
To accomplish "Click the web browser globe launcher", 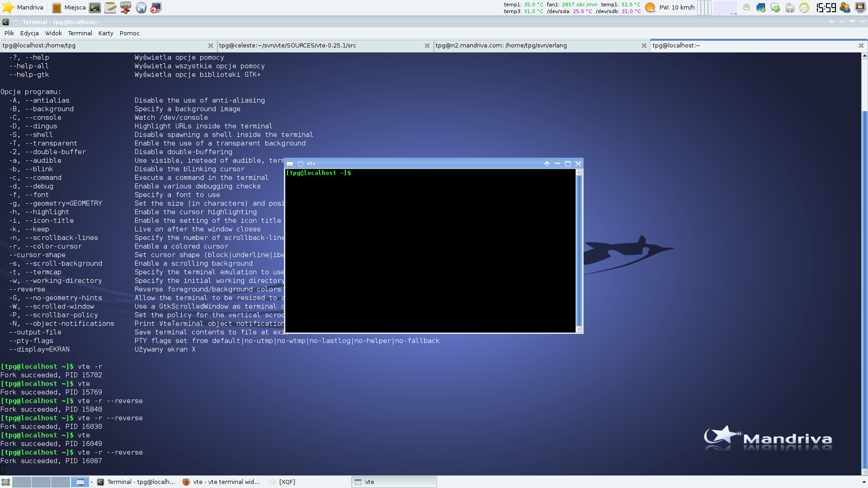I will 141,7.
